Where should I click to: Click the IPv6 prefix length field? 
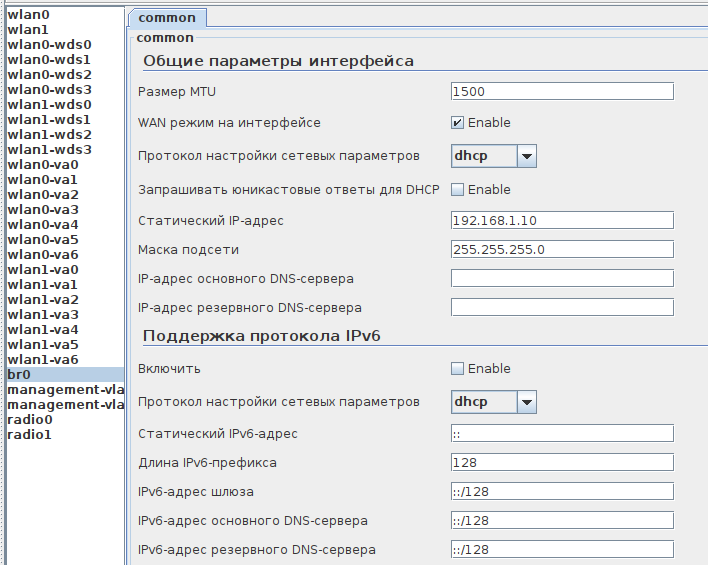(562, 462)
